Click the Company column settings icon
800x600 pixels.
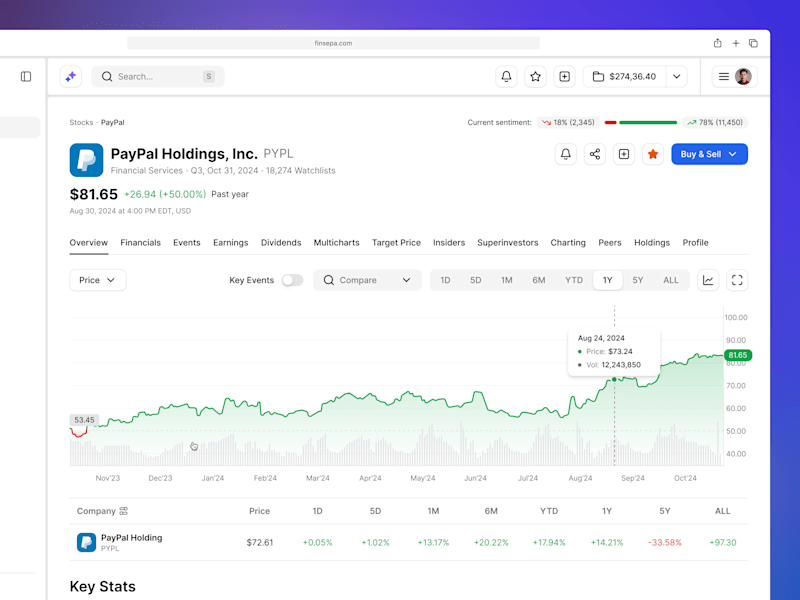123,511
